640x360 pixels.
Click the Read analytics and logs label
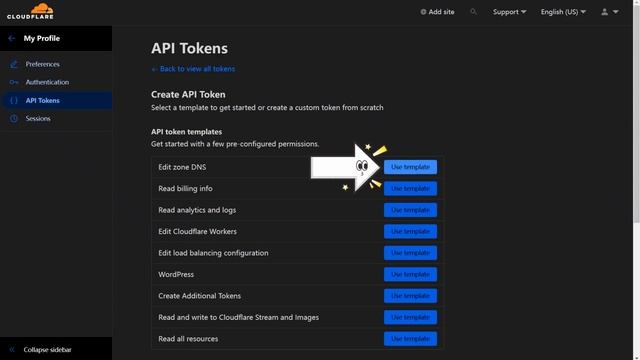click(197, 210)
